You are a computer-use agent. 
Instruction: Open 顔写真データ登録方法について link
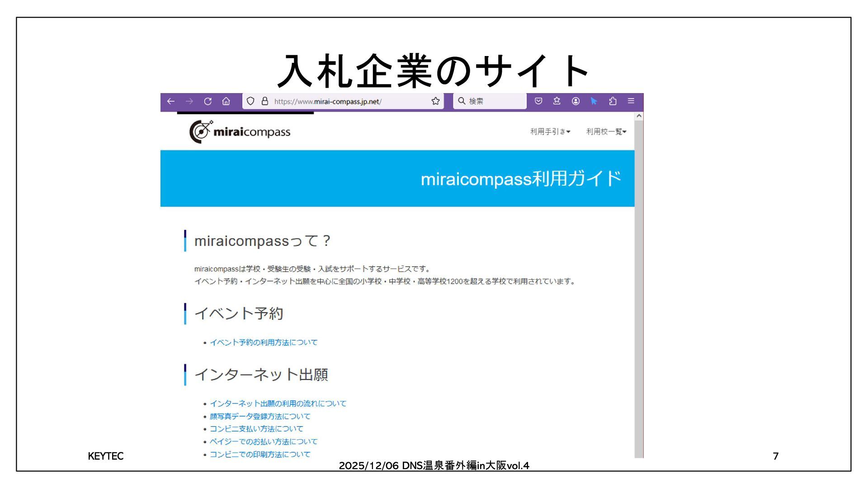pyautogui.click(x=260, y=416)
